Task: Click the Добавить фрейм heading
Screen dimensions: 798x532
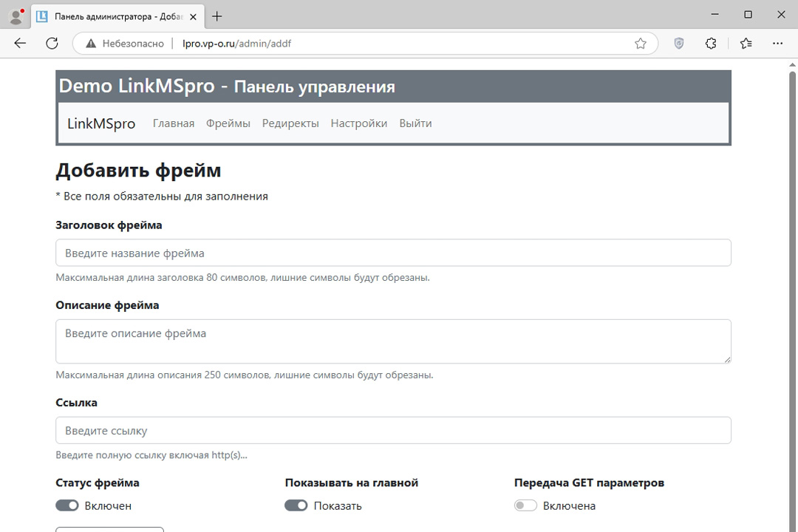Action: point(138,170)
